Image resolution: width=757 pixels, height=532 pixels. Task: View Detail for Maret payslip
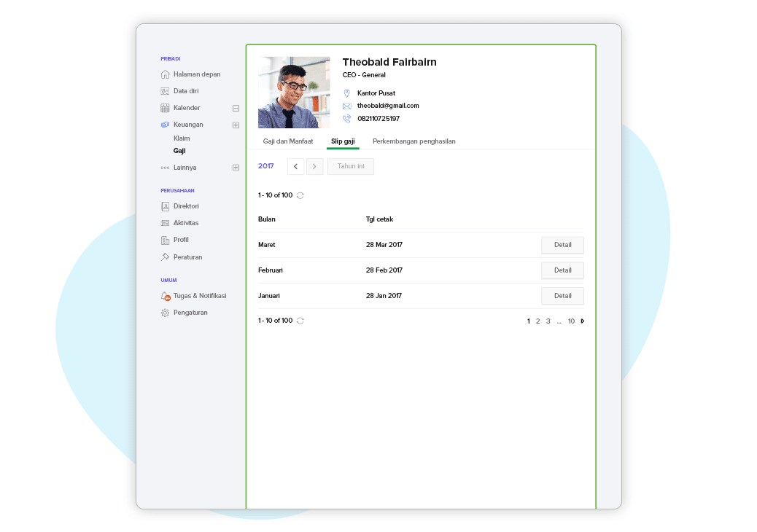tap(562, 245)
